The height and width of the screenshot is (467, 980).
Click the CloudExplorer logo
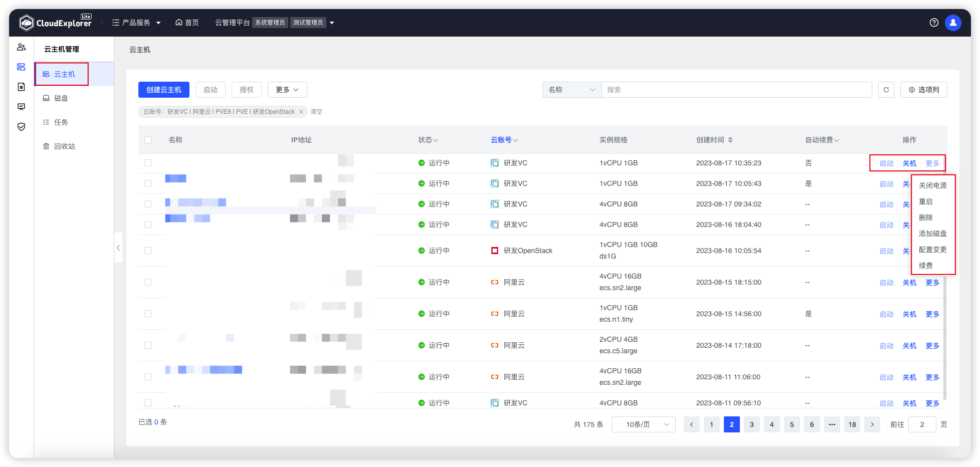click(x=56, y=23)
